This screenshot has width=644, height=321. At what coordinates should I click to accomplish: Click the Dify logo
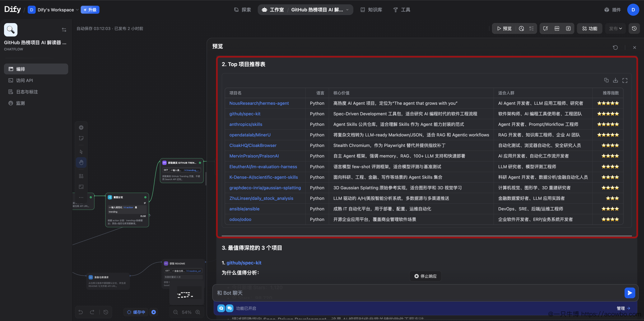tap(13, 10)
